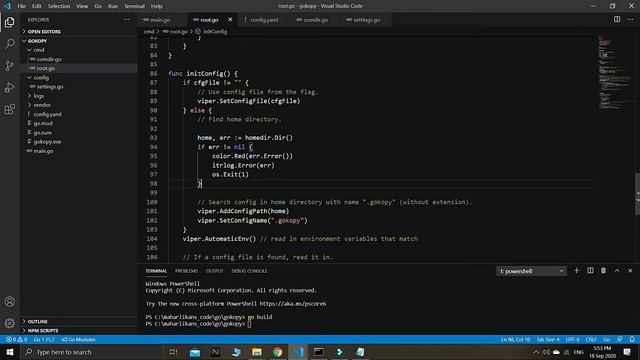Click the Windows search box
Viewport: 640px width, 360px height.
pyautogui.click(x=92, y=352)
